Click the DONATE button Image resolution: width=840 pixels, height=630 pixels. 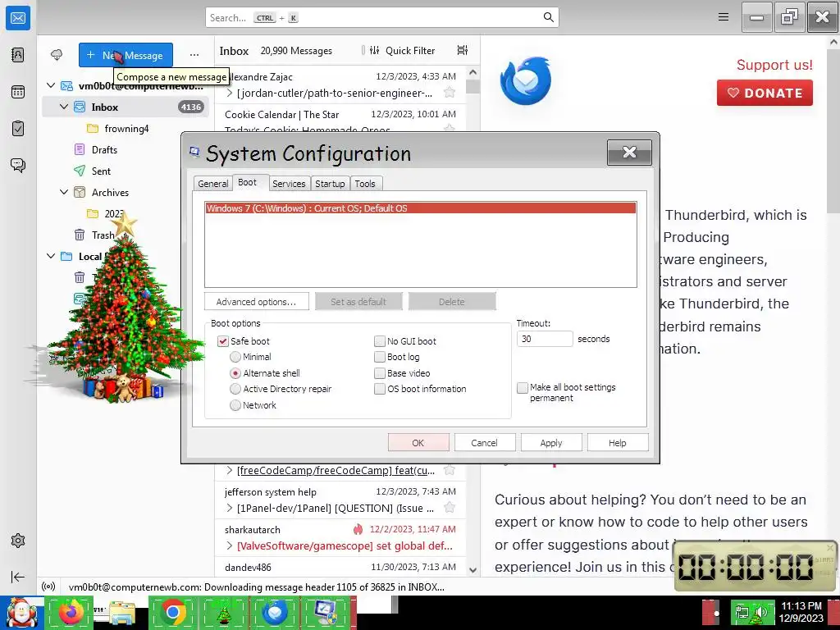[x=765, y=93]
